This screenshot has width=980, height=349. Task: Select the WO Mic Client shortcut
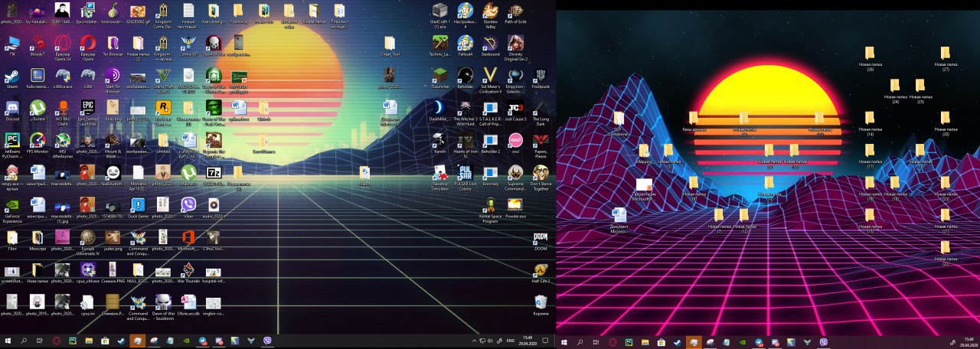click(x=63, y=111)
